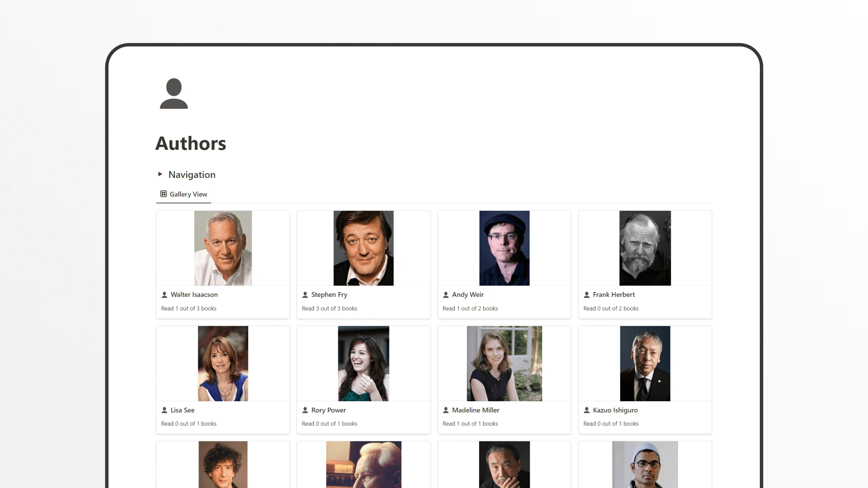Open the Madeline Miller card
The height and width of the screenshot is (488, 868).
click(x=504, y=380)
